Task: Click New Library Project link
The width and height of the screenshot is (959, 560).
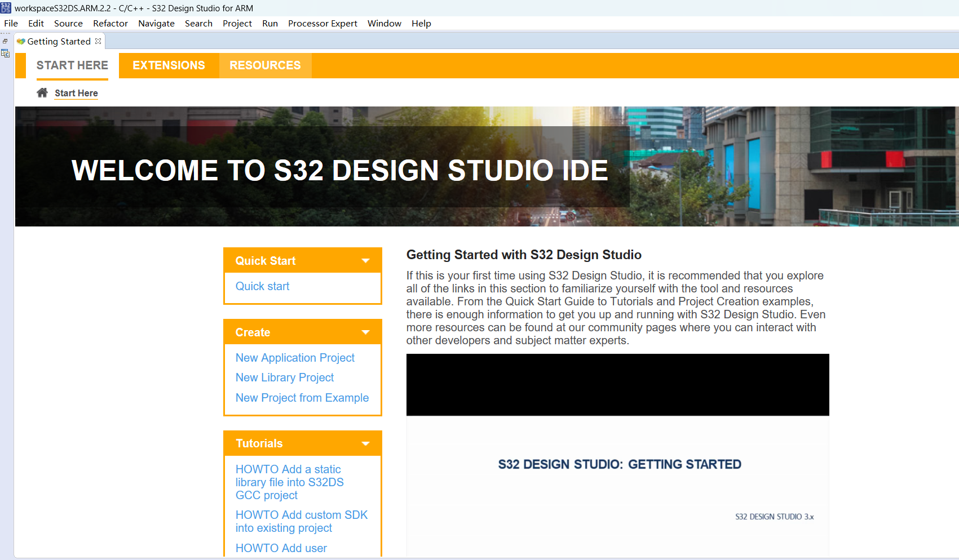Action: tap(285, 377)
